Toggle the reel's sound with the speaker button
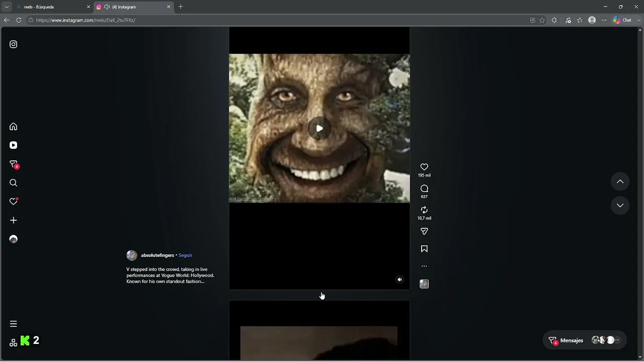 399,280
